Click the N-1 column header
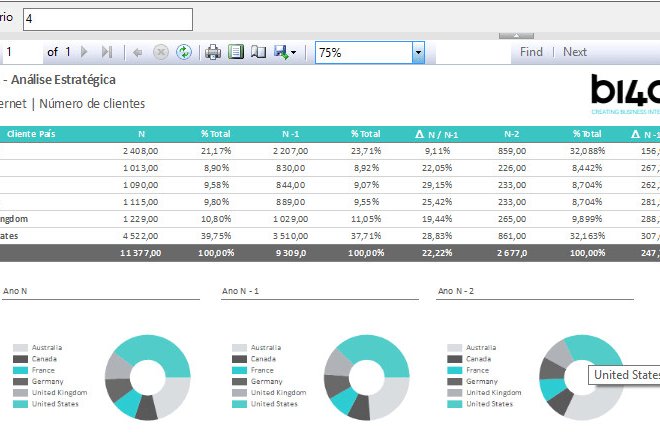Viewport: 660px width, 440px height. 290,134
